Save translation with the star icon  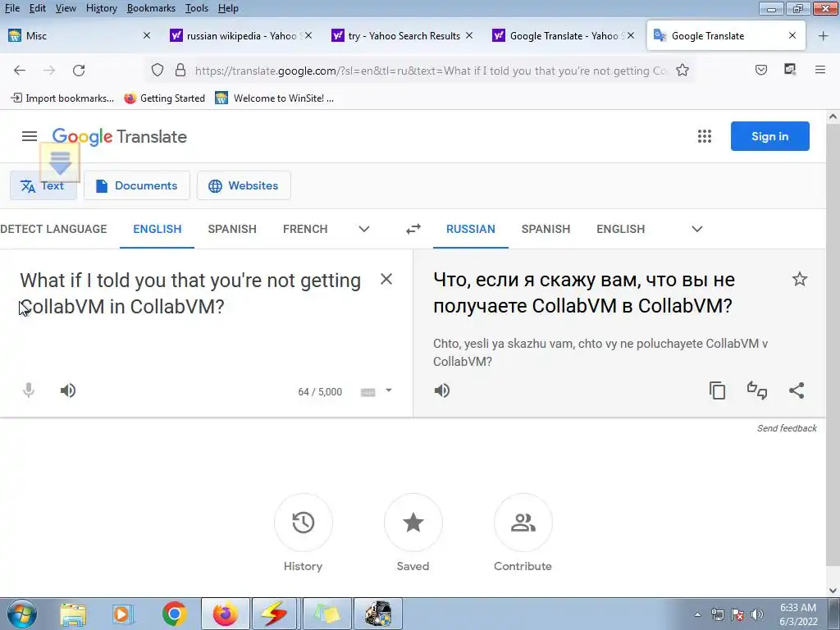[799, 279]
